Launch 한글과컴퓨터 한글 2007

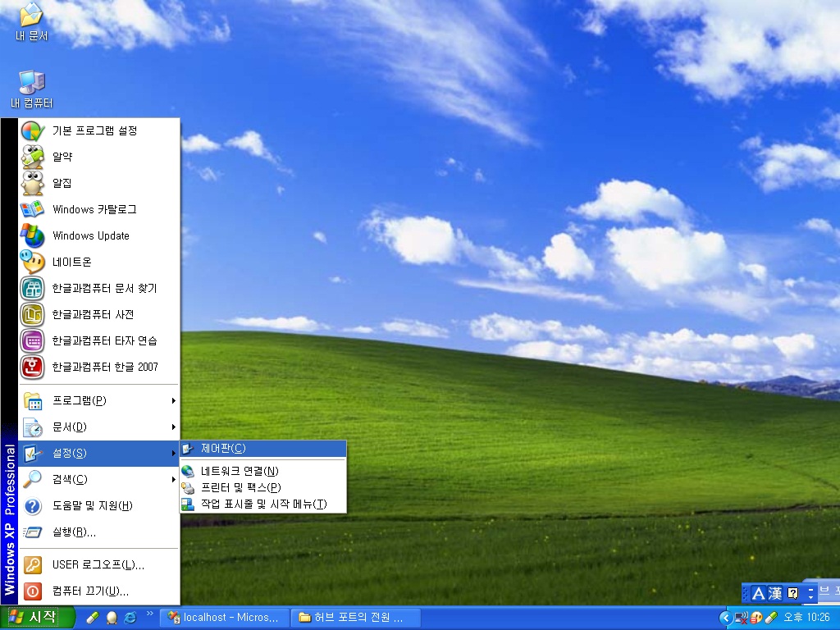tap(99, 367)
